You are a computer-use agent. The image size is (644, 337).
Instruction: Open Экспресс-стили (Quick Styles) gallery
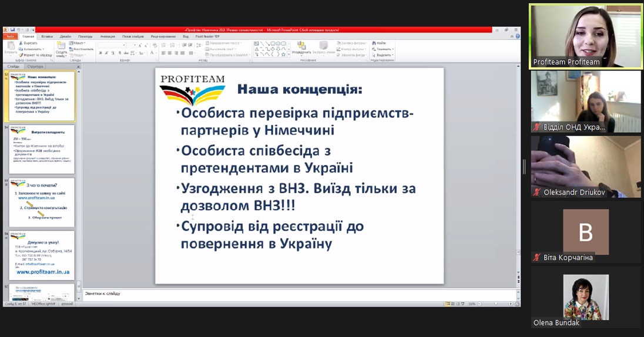pyautogui.click(x=324, y=48)
